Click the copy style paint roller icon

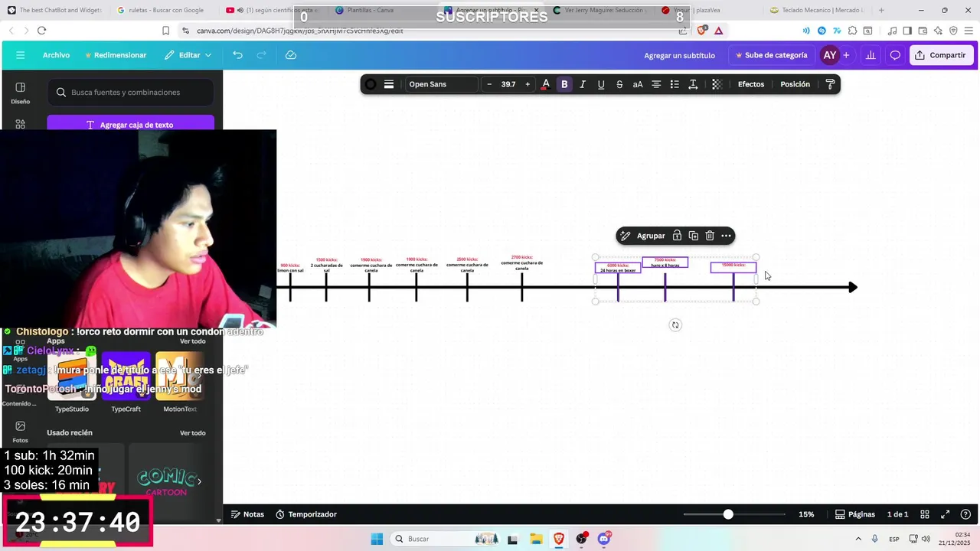coord(830,84)
